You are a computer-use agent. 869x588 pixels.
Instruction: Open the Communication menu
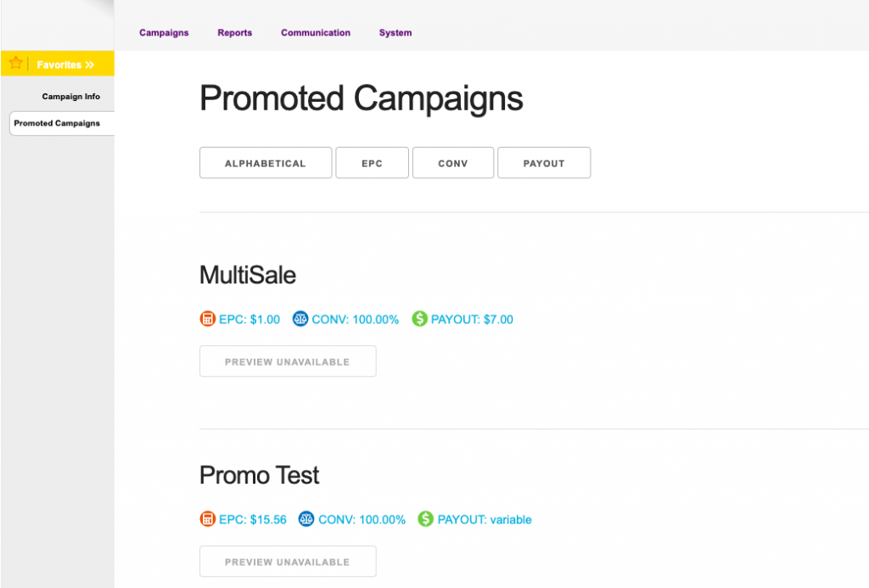pos(316,33)
